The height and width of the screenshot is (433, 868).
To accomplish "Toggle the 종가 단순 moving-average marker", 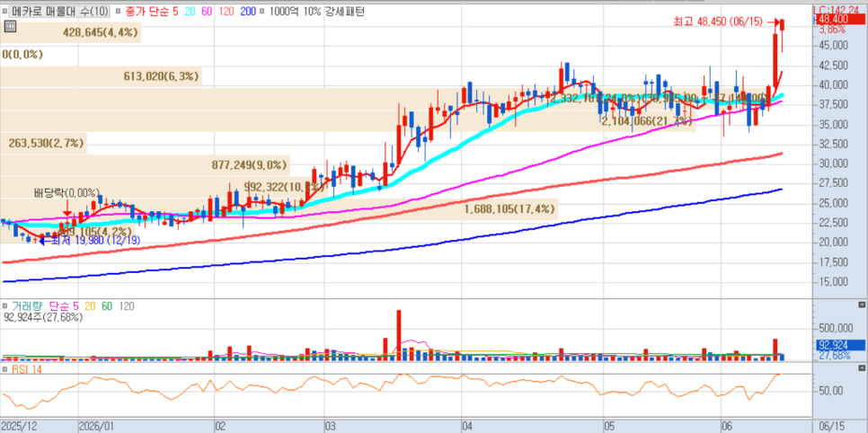I will (x=116, y=11).
